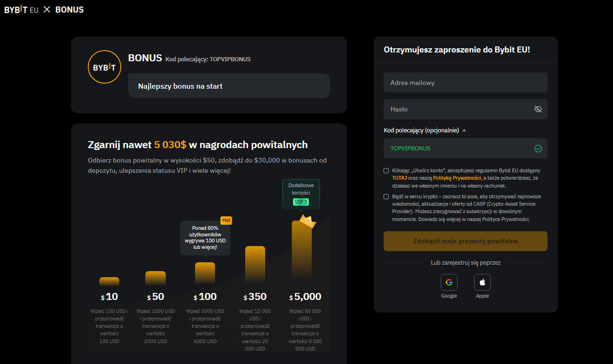Click the Najlepszy bonus na start banner
The height and width of the screenshot is (364, 613).
pyautogui.click(x=229, y=86)
